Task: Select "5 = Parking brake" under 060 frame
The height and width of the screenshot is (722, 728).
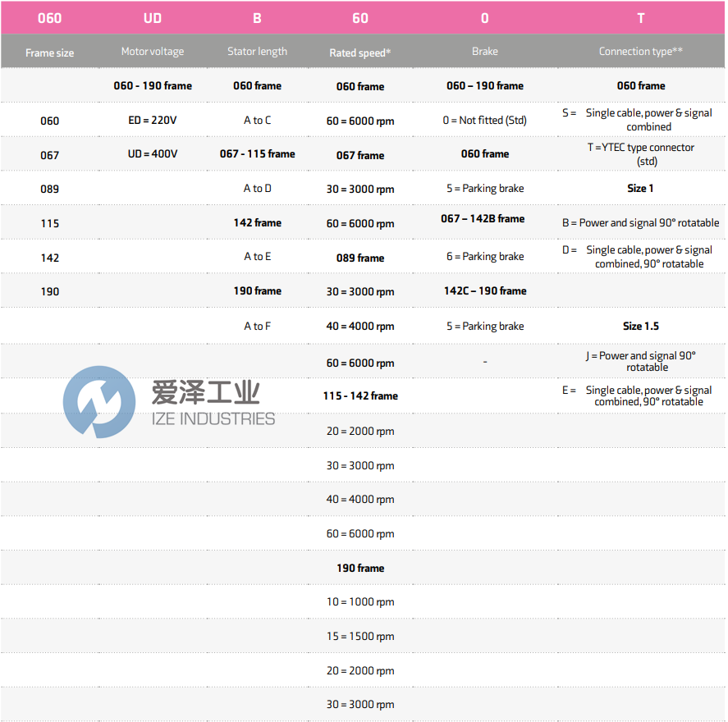Action: click(x=484, y=188)
